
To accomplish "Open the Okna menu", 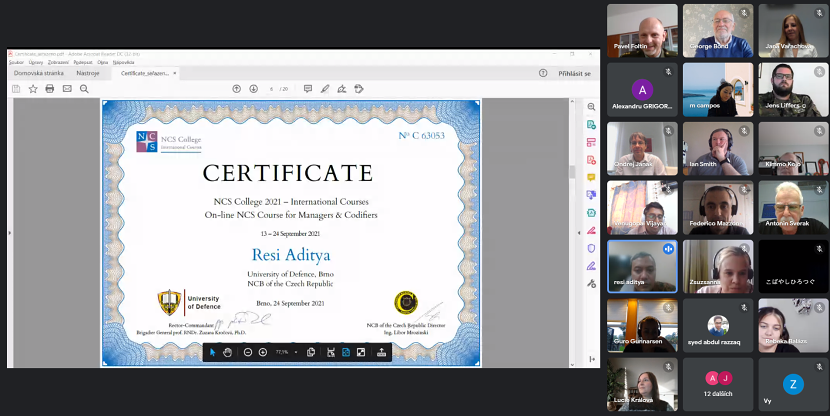I will (103, 62).
